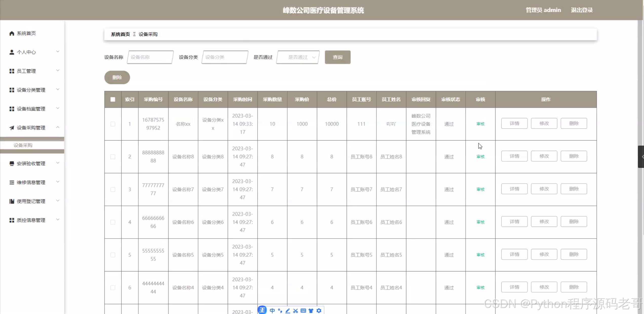Click the paper-plane icon for 设备采购管理
The width and height of the screenshot is (644, 314).
(x=12, y=128)
